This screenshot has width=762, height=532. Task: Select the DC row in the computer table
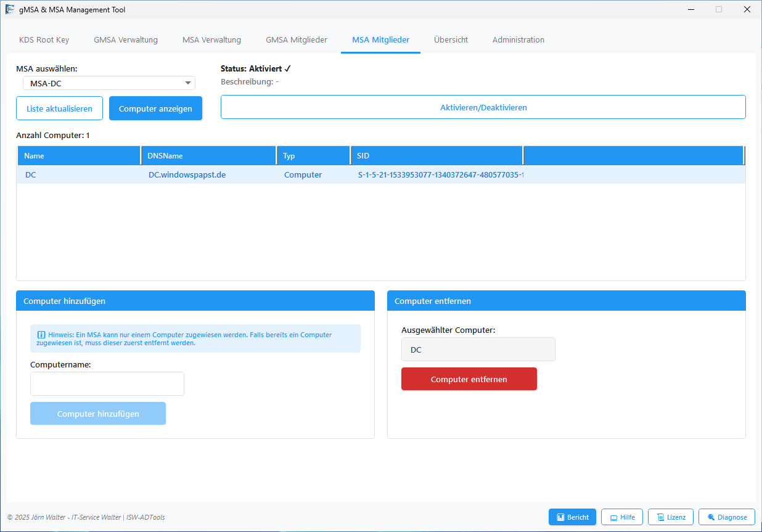click(x=185, y=175)
